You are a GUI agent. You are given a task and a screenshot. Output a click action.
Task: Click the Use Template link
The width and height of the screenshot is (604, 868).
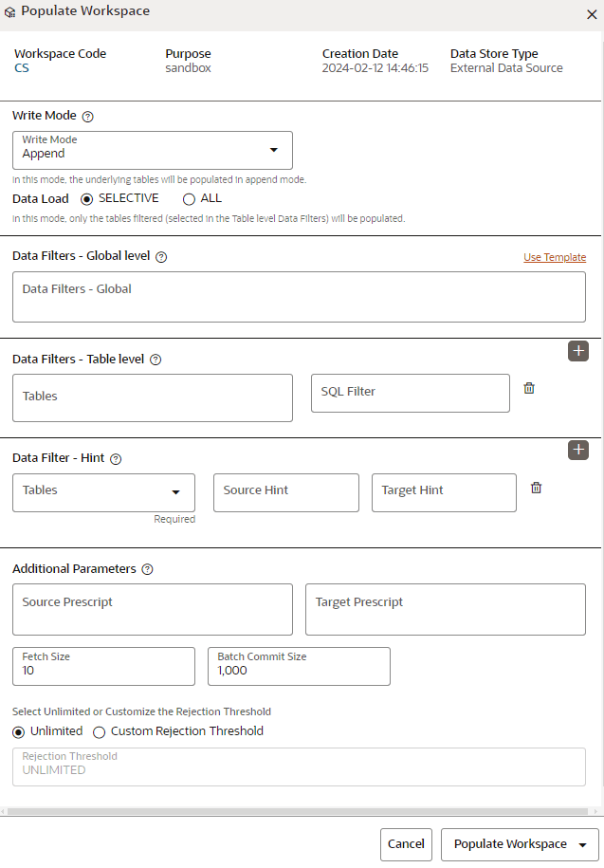point(555,257)
